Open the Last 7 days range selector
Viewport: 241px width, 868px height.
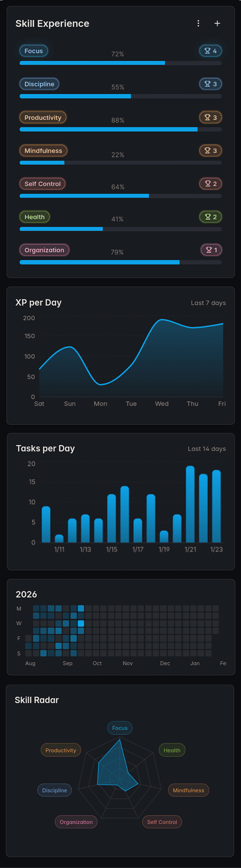click(208, 303)
